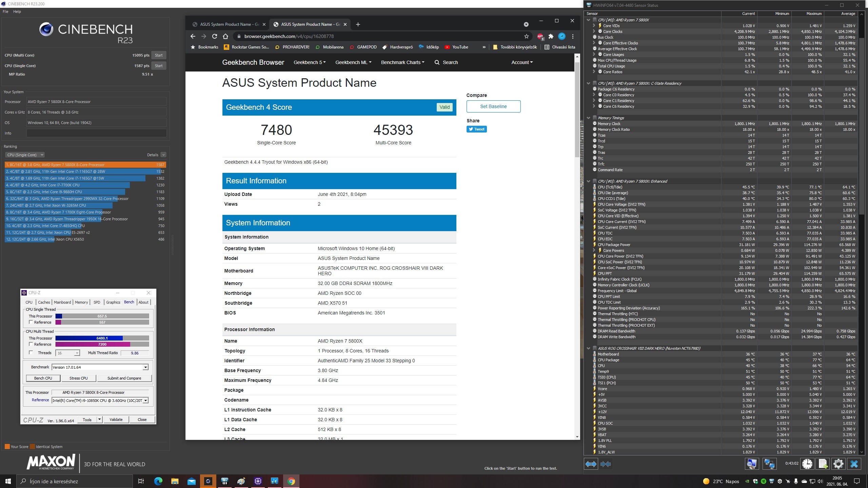This screenshot has height=488, width=868.
Task: Switch to CPU-Z Caches tab
Action: [x=44, y=302]
